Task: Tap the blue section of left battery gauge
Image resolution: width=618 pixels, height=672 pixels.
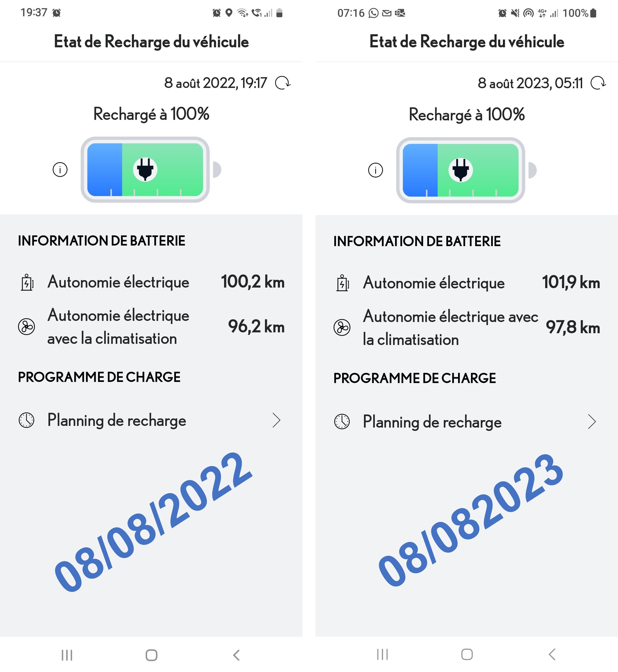Action: click(x=104, y=169)
